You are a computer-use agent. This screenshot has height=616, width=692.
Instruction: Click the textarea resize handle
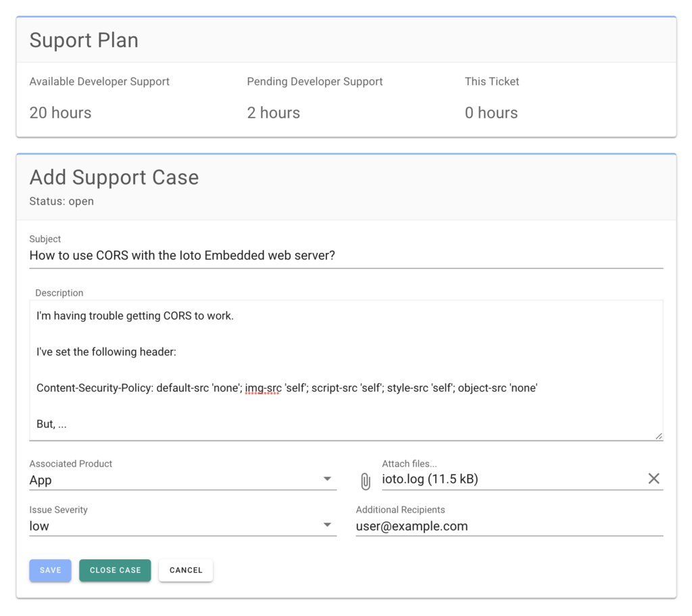[659, 435]
